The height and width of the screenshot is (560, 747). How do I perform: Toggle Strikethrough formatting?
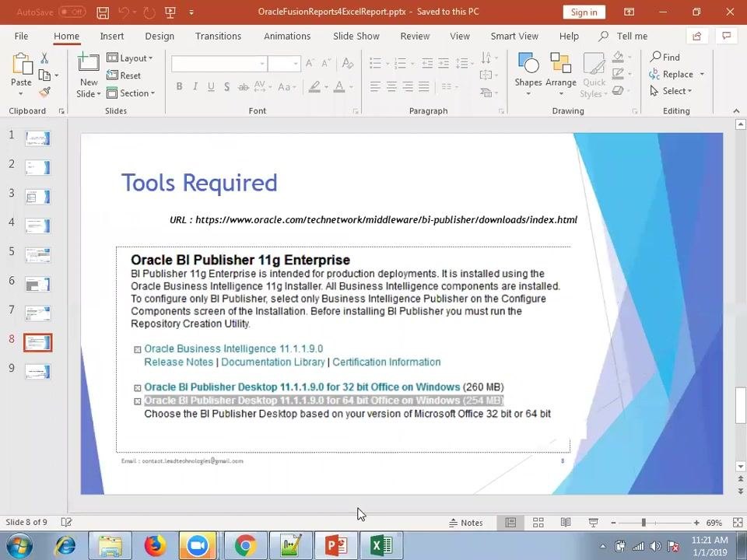point(243,86)
